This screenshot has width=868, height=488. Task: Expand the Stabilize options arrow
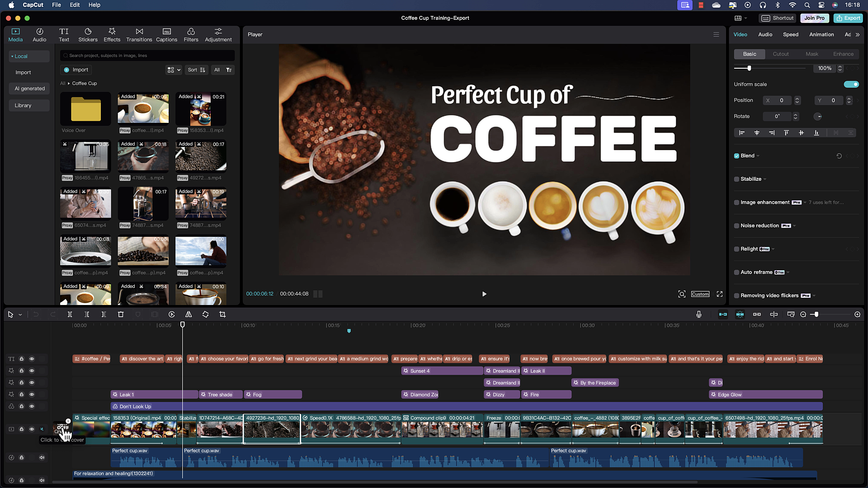point(765,179)
